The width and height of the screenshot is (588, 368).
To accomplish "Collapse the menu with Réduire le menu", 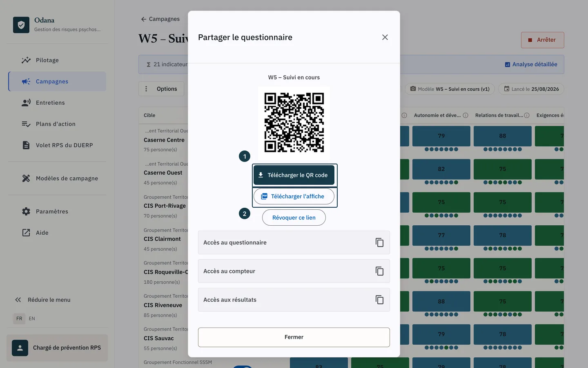I will [x=42, y=300].
